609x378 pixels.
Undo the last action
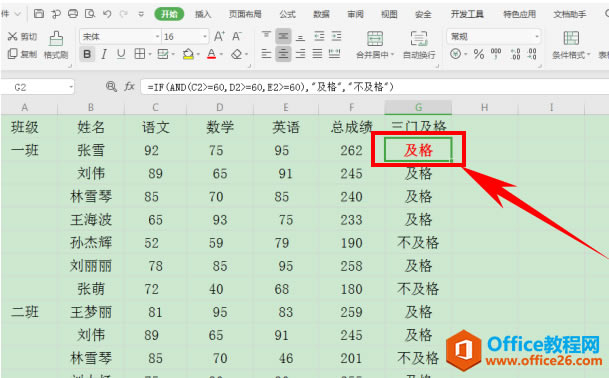coord(107,14)
